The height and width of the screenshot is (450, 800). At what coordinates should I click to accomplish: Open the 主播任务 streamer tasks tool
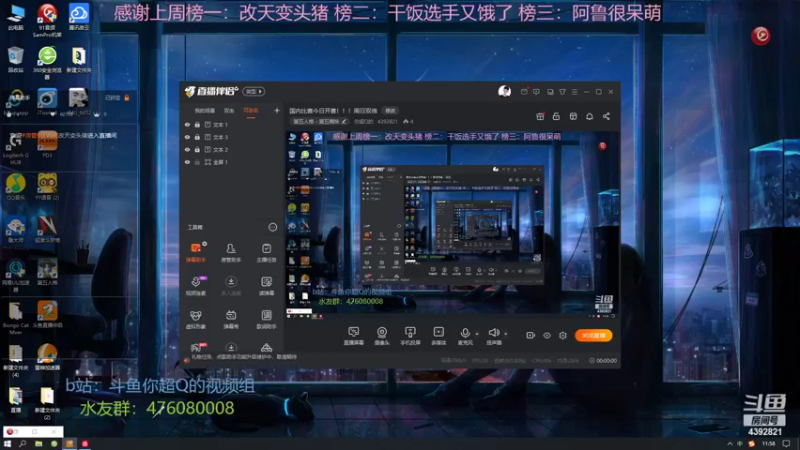pos(266,252)
